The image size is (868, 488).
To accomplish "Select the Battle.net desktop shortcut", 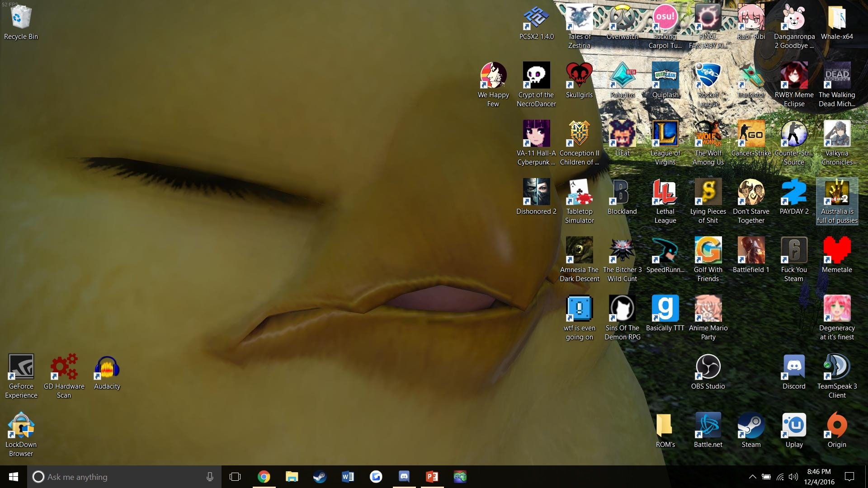I will 708,430.
